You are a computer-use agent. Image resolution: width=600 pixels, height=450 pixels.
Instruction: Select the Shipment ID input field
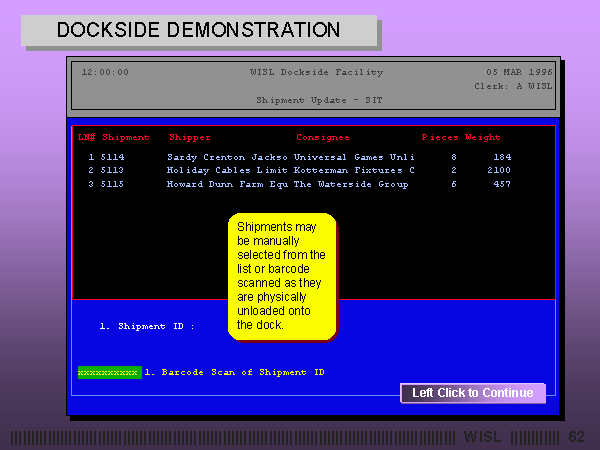pos(147,326)
